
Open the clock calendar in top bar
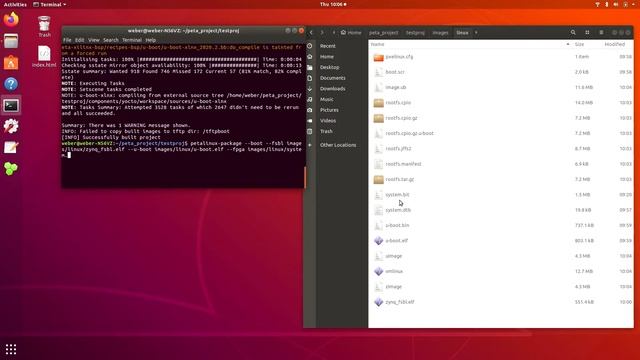(x=333, y=4)
